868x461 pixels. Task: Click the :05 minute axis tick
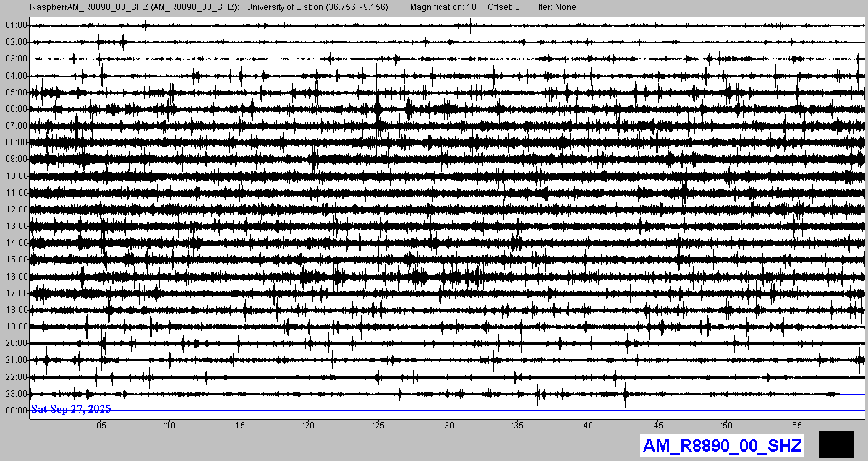(x=100, y=426)
